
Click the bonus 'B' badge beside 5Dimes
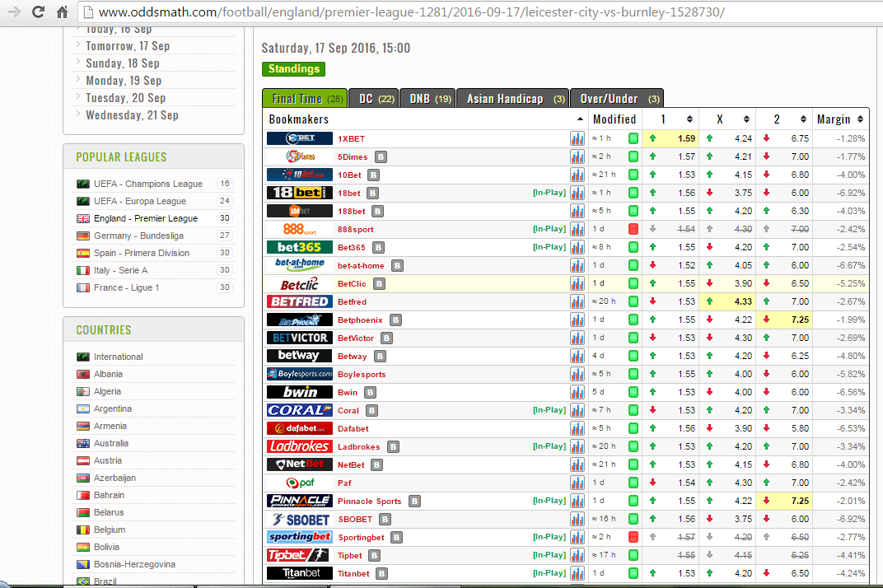click(x=381, y=156)
